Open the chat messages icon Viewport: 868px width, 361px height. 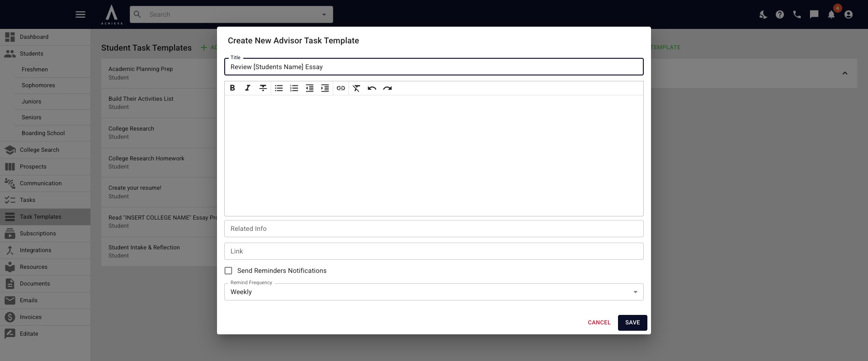coord(814,14)
